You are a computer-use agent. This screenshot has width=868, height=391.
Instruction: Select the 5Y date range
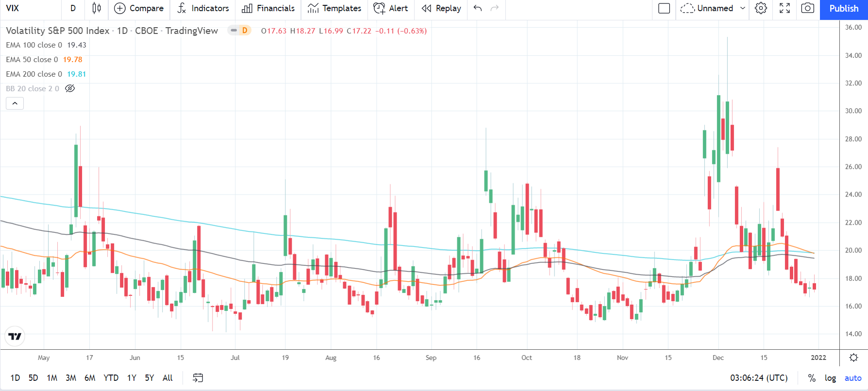pyautogui.click(x=150, y=378)
